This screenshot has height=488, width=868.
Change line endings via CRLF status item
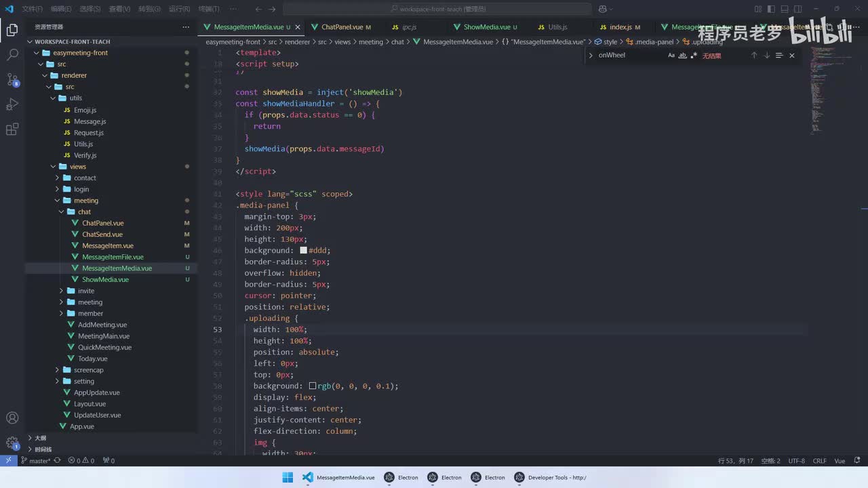point(819,461)
